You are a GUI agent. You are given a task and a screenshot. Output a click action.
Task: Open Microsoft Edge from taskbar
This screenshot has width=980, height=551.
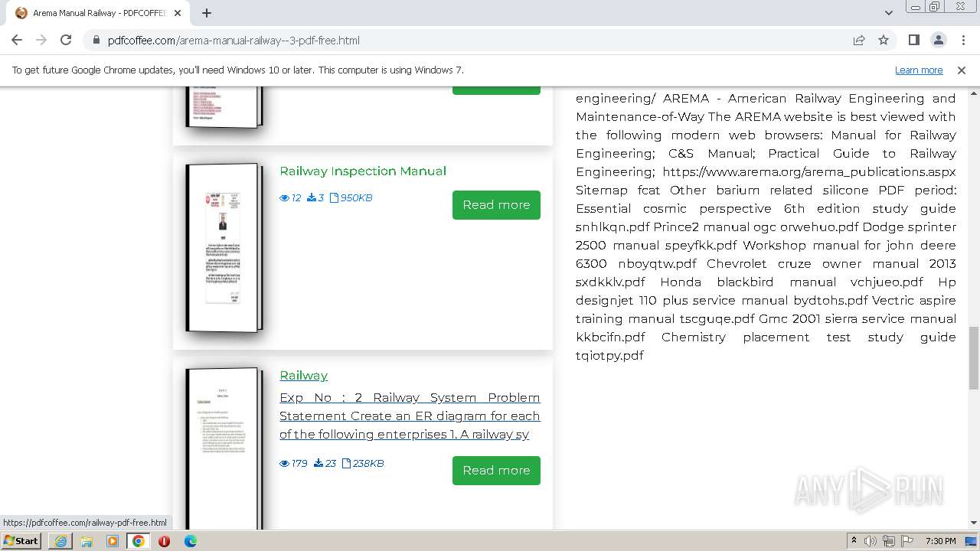click(190, 541)
